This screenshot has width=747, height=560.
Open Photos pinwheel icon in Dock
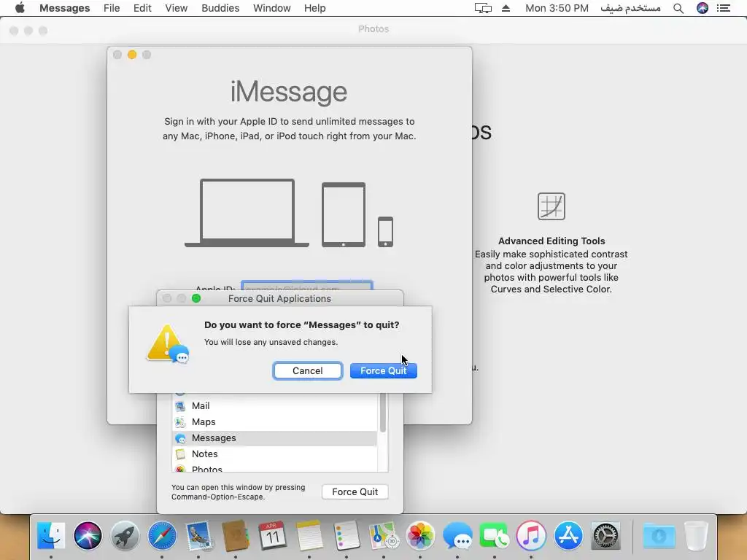[420, 535]
